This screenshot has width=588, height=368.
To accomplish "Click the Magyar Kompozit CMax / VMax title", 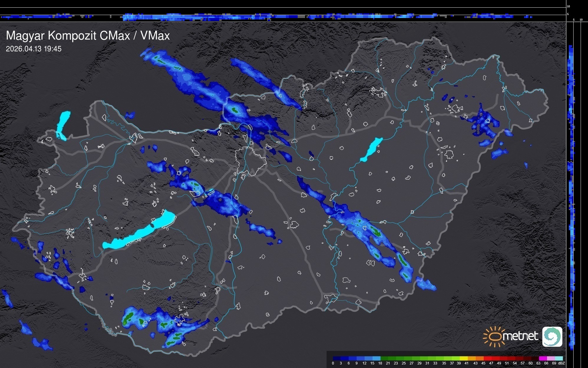I will pyautogui.click(x=88, y=36).
